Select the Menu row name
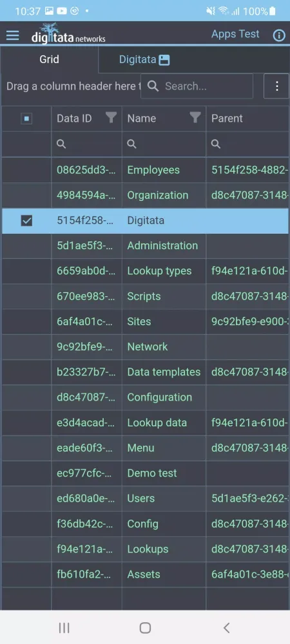This screenshot has width=290, height=644. [x=141, y=448]
